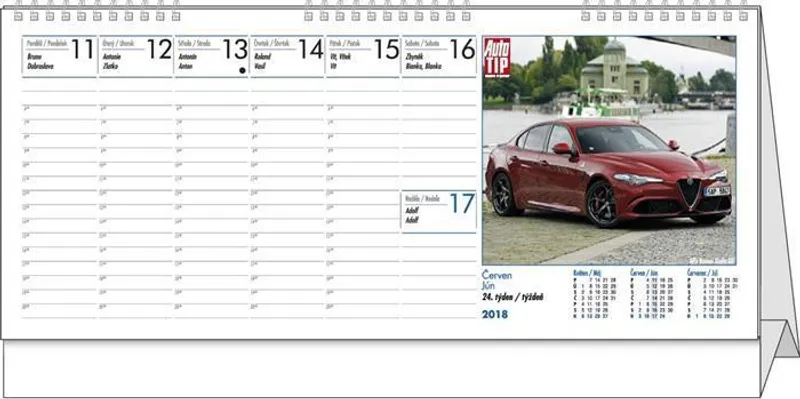This screenshot has height=399, width=800.
Task: Click the name day 'Bruno' on the 11th
Action: click(x=34, y=57)
